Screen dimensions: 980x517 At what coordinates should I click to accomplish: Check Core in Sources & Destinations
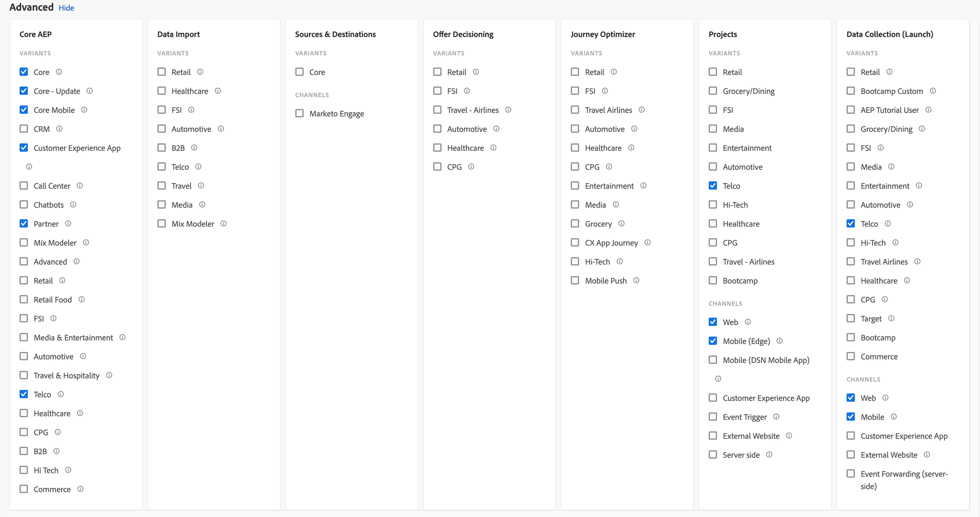pos(299,72)
